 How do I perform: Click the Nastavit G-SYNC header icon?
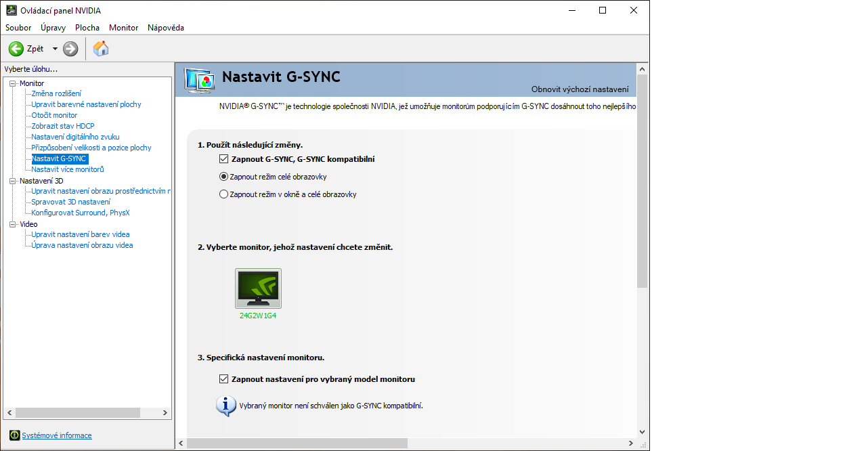tap(200, 79)
